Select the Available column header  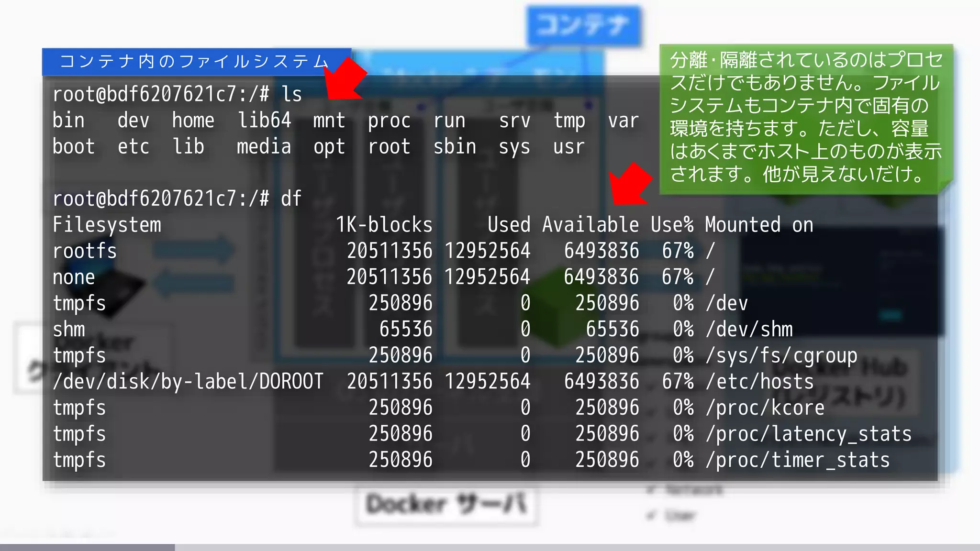coord(590,224)
